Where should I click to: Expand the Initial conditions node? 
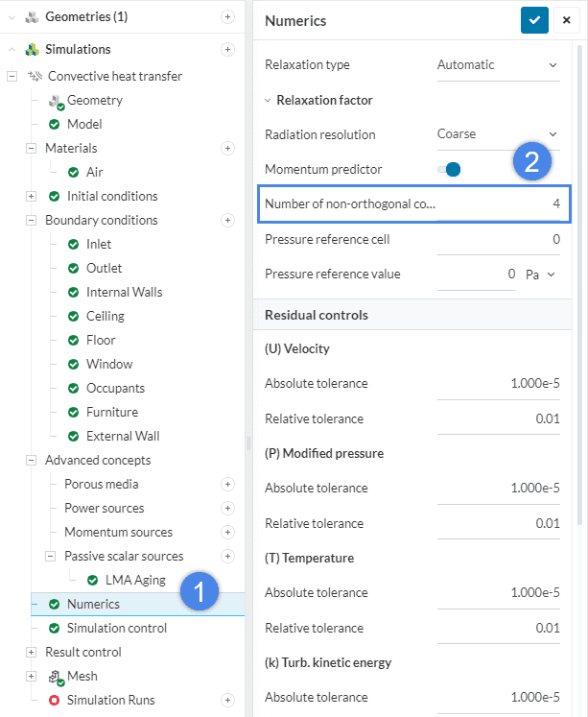tap(31, 196)
